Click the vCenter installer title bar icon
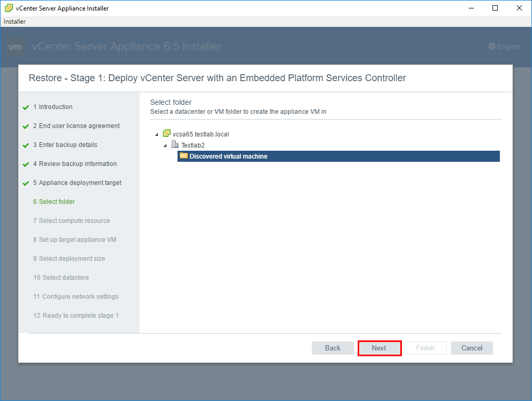 pyautogui.click(x=9, y=8)
